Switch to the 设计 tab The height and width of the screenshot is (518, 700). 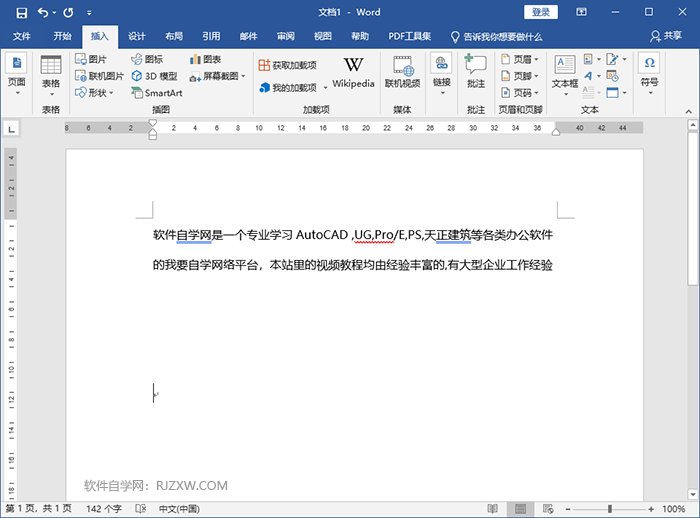(137, 36)
